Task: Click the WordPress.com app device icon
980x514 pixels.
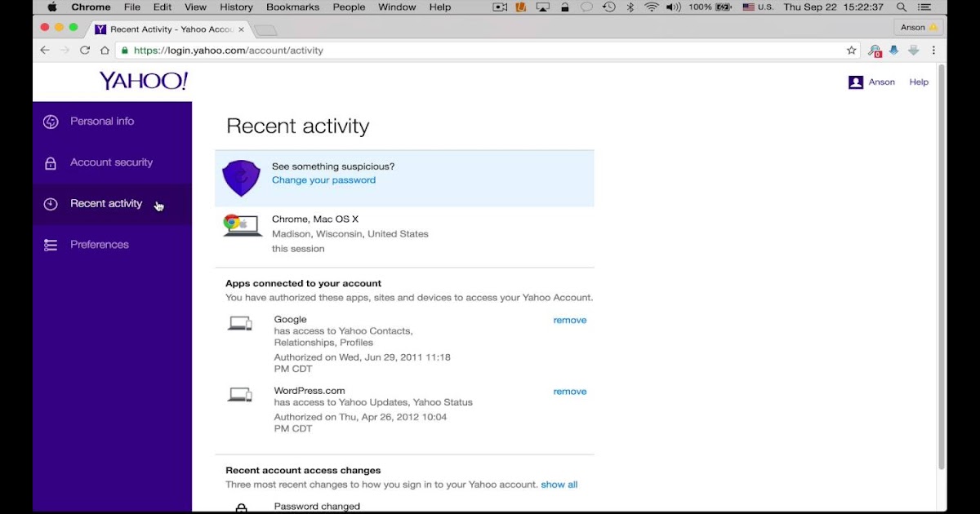Action: [x=240, y=395]
